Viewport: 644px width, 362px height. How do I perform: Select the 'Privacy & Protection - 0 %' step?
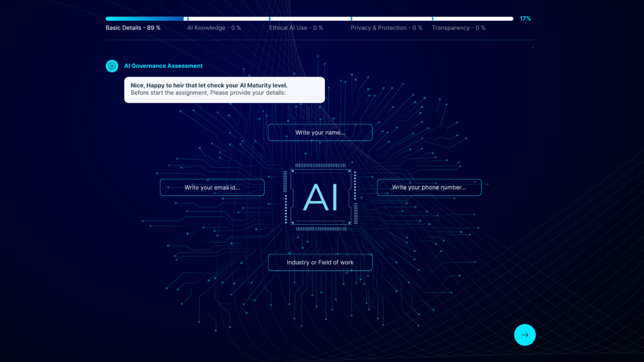click(x=386, y=28)
